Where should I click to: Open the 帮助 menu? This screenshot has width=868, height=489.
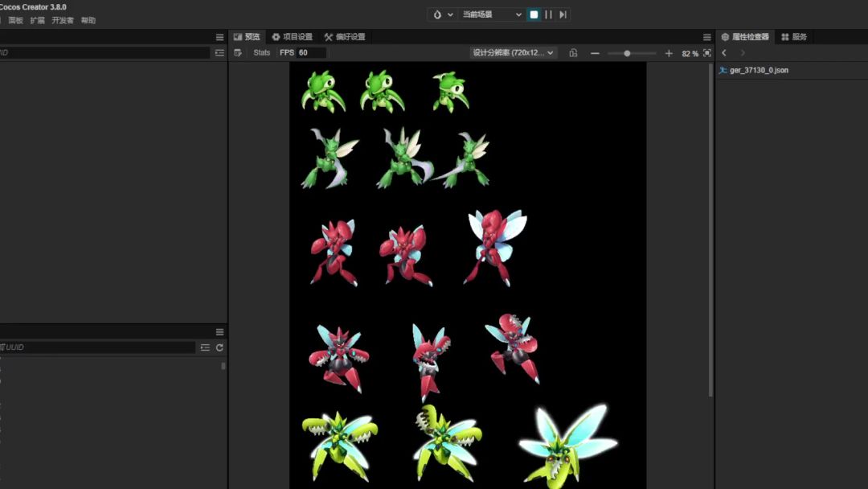[x=88, y=20]
